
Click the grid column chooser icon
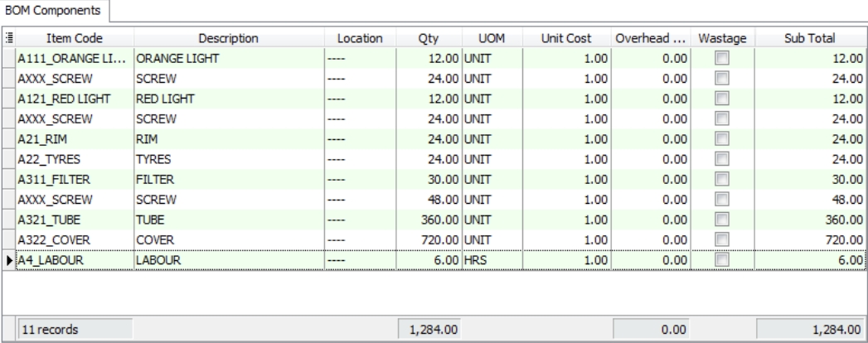click(8, 38)
